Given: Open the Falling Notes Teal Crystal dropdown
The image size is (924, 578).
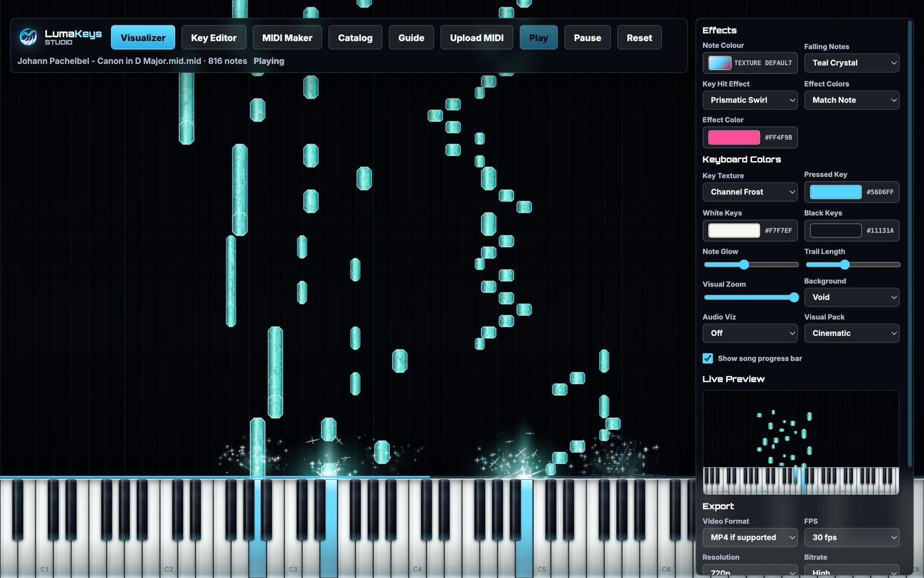Looking at the screenshot, I should click(x=851, y=63).
